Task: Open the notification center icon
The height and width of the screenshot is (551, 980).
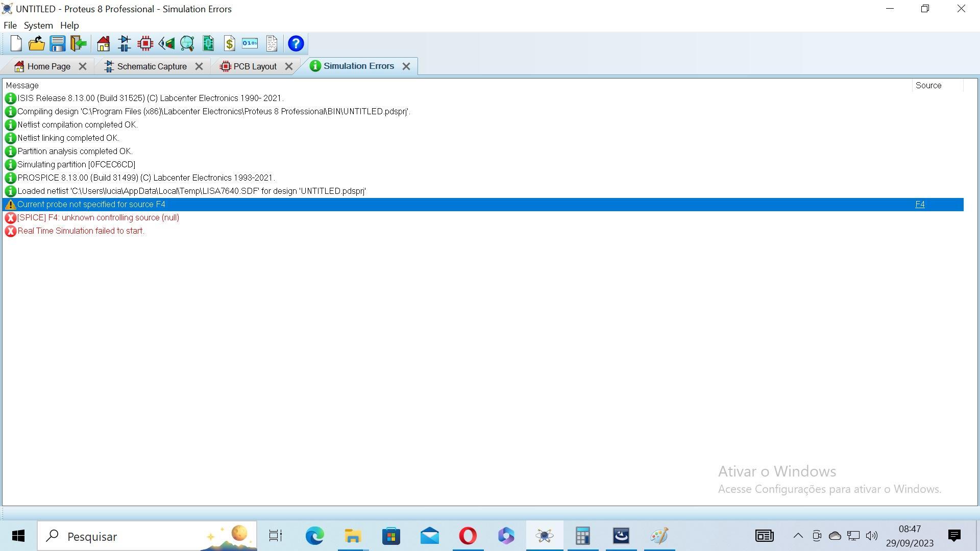Action: pyautogui.click(x=954, y=536)
